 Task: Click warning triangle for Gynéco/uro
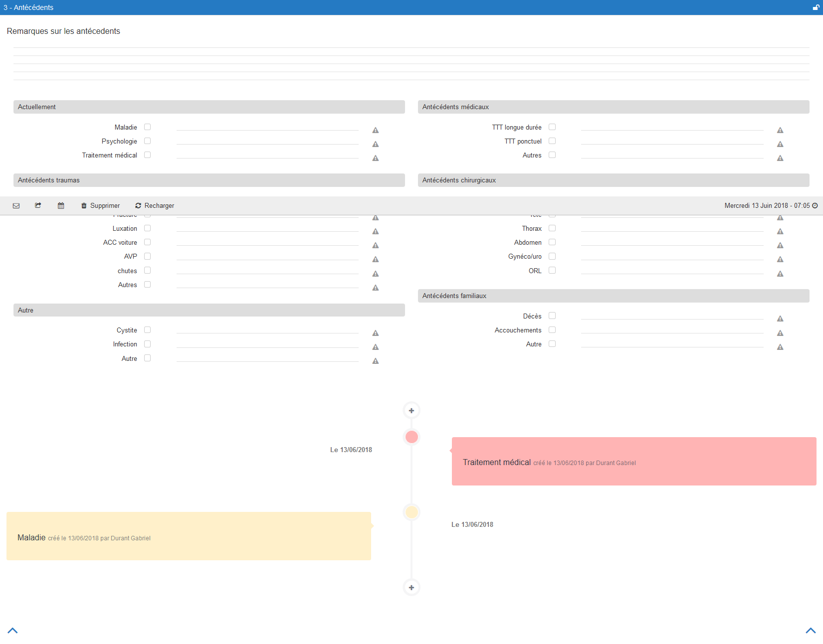click(x=780, y=259)
